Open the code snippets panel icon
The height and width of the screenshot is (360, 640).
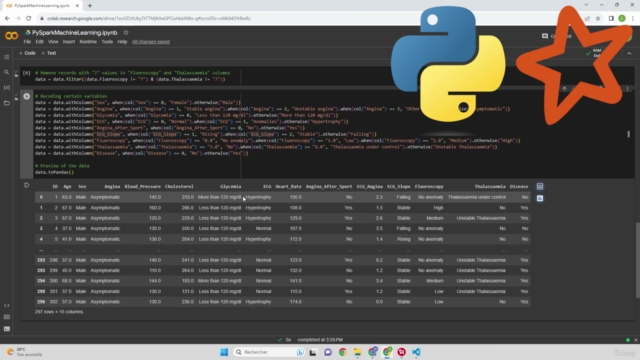pos(7,305)
